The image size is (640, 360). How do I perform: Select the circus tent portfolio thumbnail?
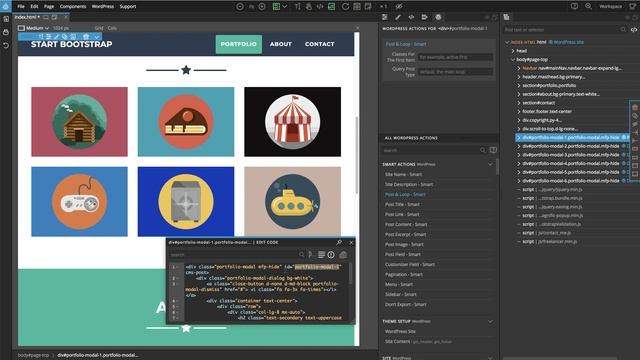click(293, 122)
